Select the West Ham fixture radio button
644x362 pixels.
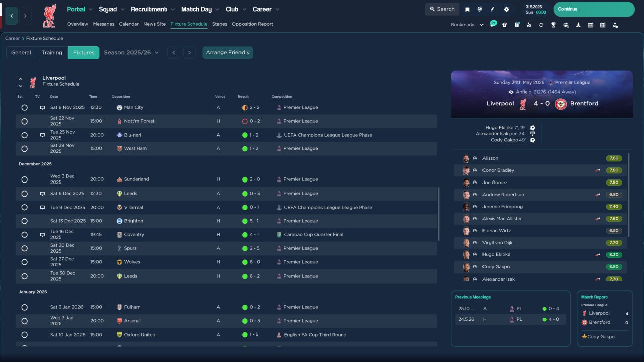coord(24,149)
